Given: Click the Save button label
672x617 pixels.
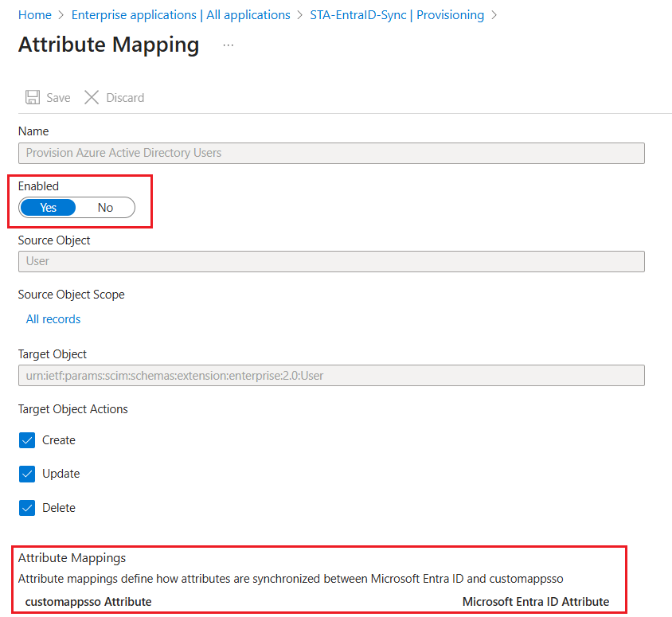Looking at the screenshot, I should [x=58, y=98].
